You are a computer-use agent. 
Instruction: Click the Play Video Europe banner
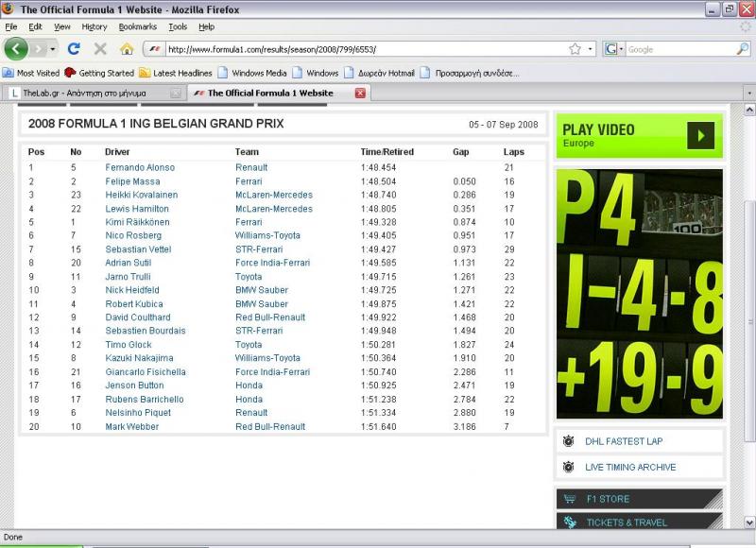(640, 135)
